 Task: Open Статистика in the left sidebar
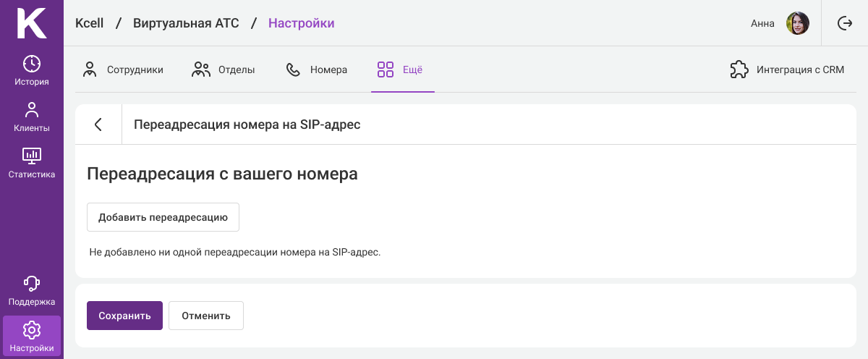[32, 163]
